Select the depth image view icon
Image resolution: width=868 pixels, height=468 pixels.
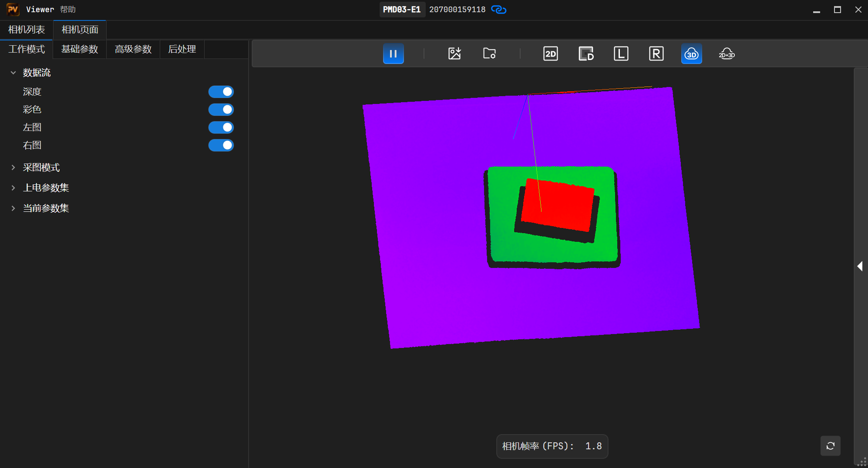pyautogui.click(x=586, y=54)
